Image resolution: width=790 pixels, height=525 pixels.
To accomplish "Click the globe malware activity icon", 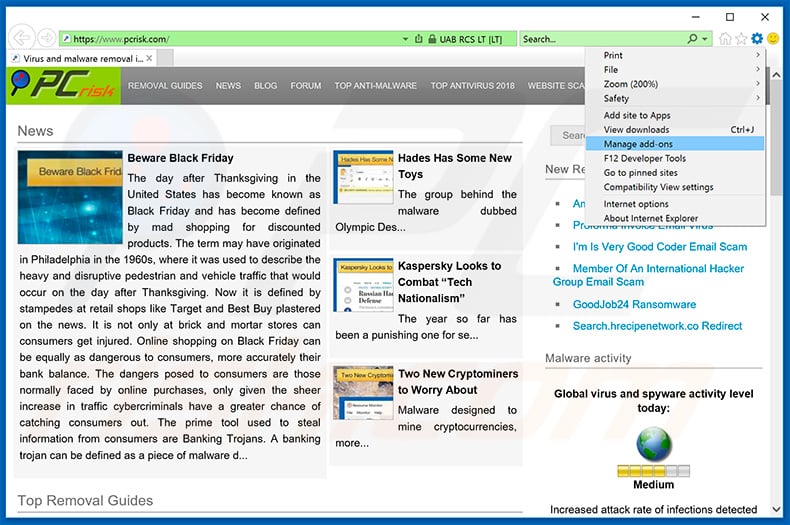I will point(653,444).
